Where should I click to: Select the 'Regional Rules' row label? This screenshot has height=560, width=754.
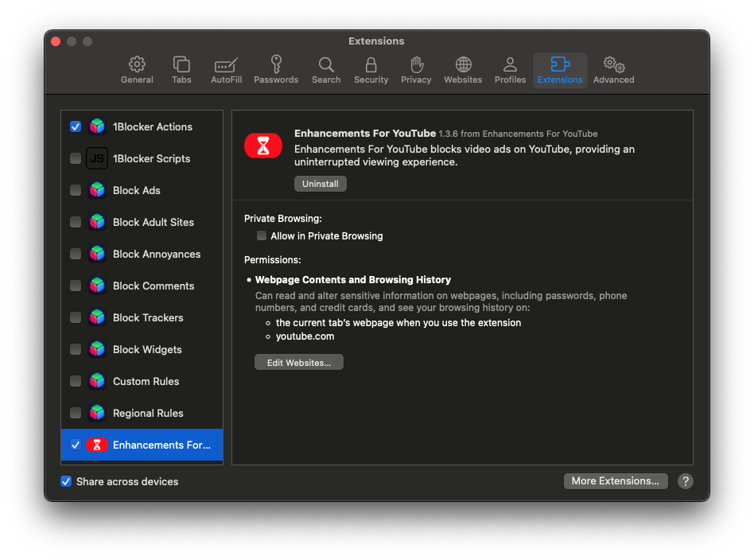pyautogui.click(x=148, y=413)
